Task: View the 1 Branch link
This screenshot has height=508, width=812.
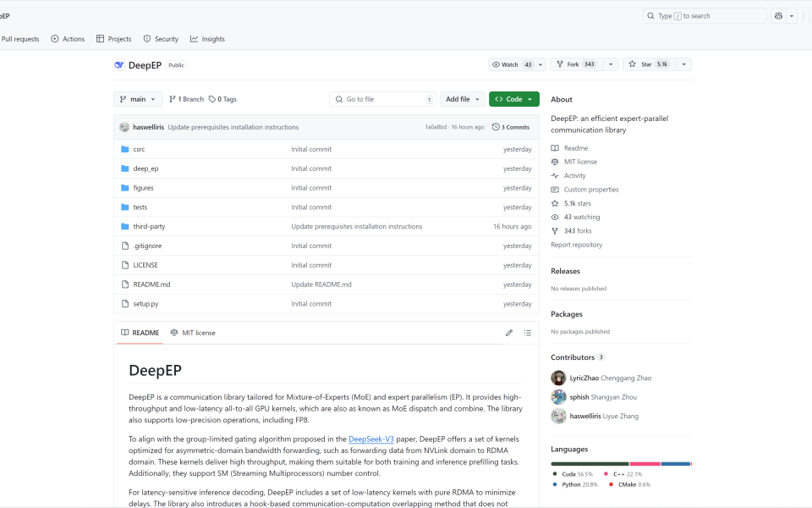Action: [186, 99]
